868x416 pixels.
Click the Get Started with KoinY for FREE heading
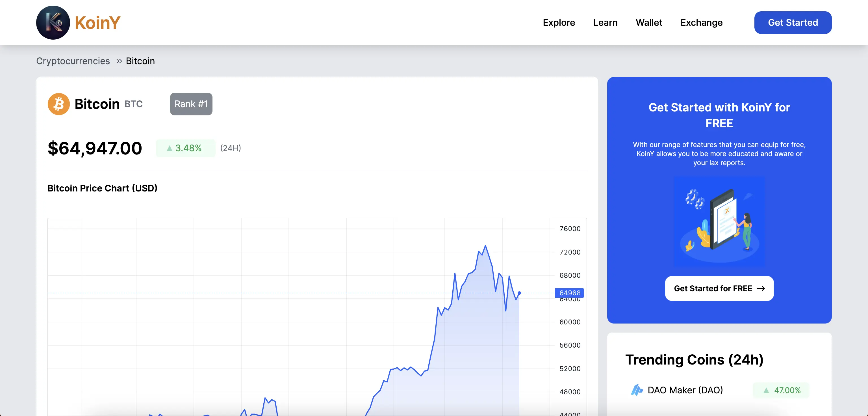719,115
